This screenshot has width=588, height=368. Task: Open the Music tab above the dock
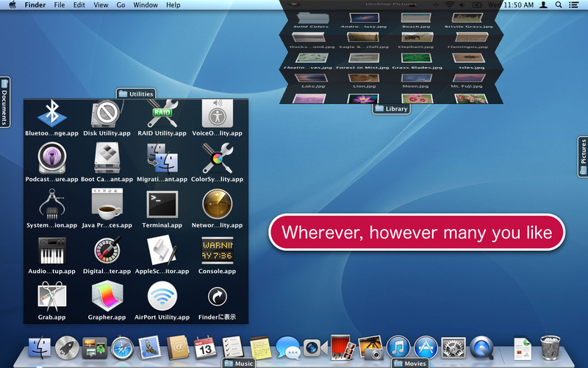click(x=238, y=363)
